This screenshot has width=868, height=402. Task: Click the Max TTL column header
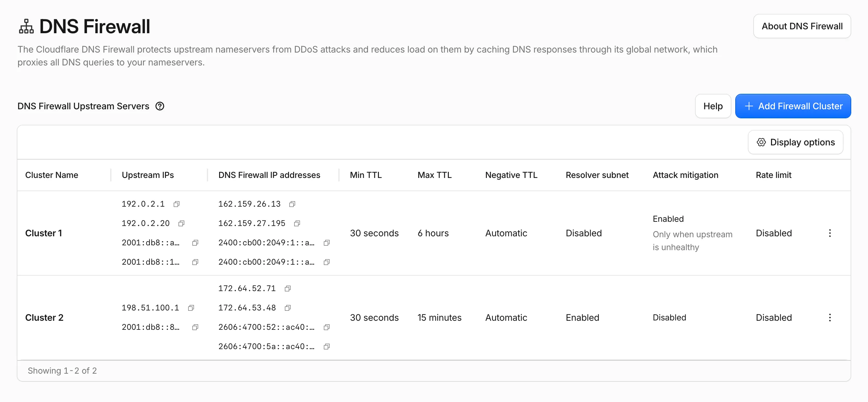pyautogui.click(x=434, y=175)
